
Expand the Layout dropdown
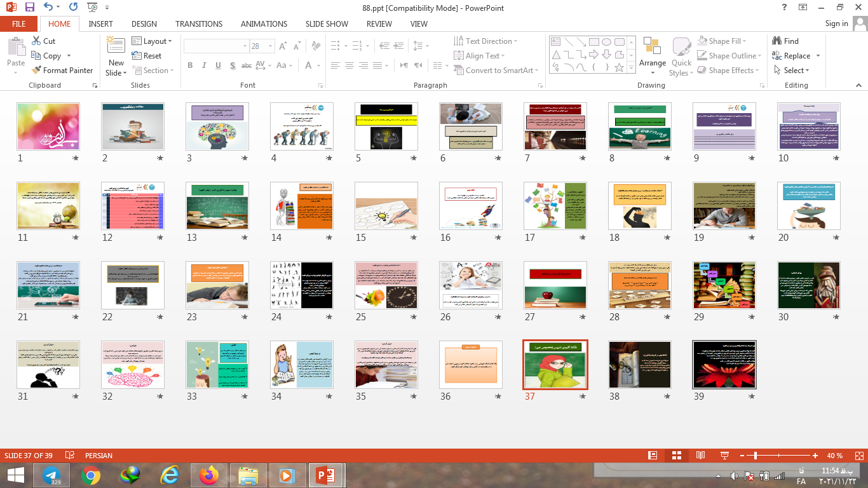point(153,41)
